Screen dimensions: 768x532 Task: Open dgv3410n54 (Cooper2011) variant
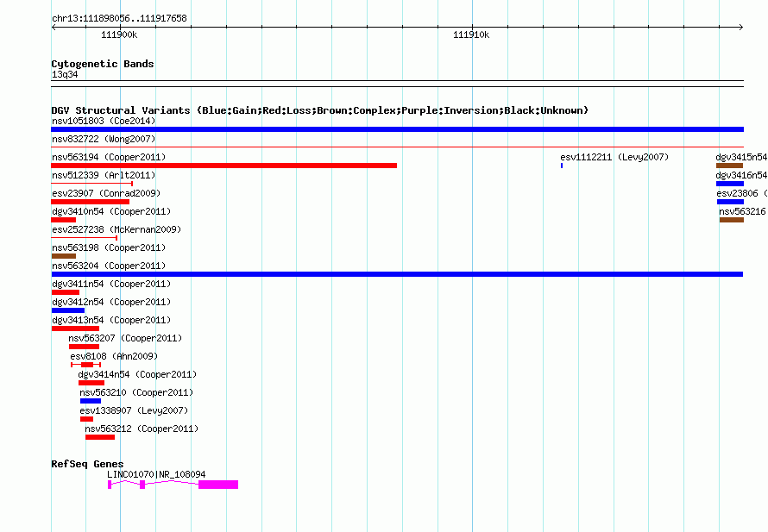pyautogui.click(x=111, y=211)
